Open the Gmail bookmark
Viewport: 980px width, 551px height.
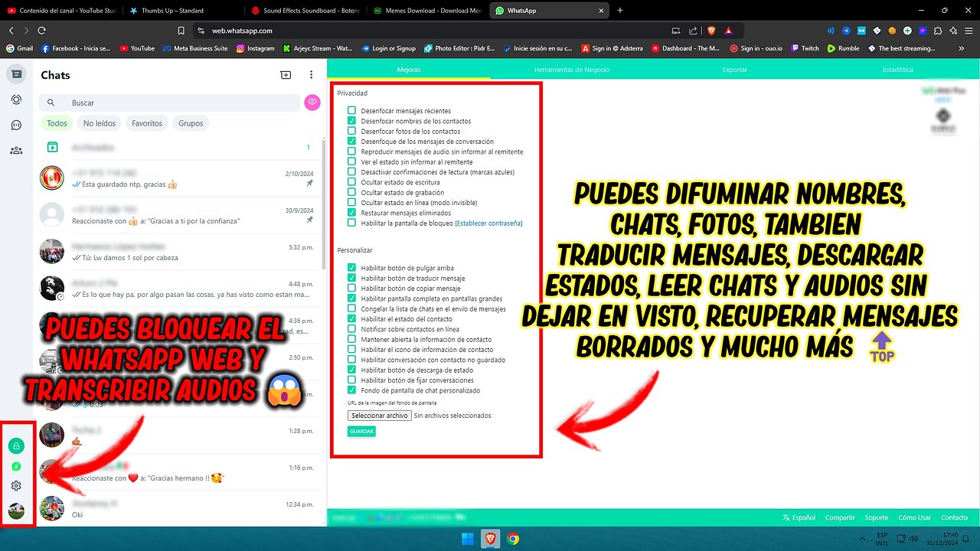(19, 48)
